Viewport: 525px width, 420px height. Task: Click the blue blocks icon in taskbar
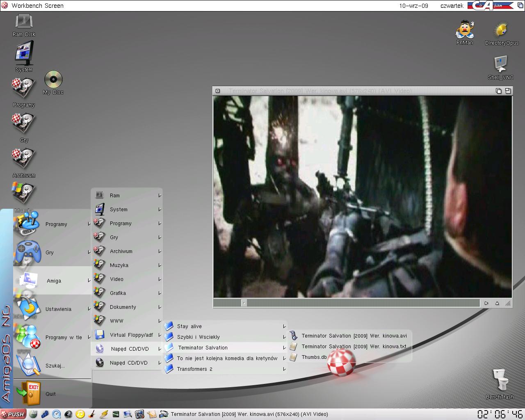coord(45,414)
